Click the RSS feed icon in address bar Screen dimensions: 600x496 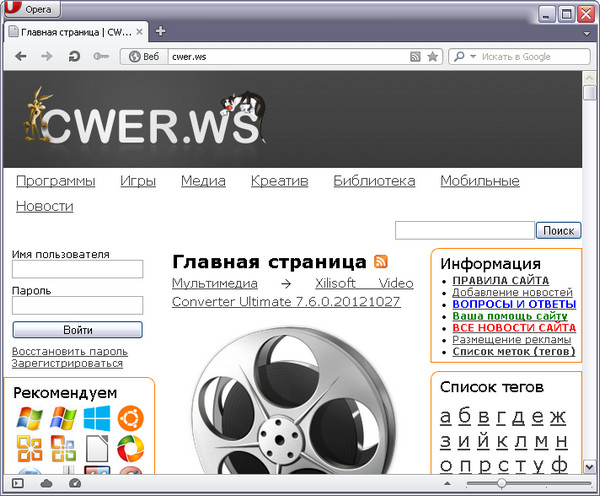(x=415, y=57)
